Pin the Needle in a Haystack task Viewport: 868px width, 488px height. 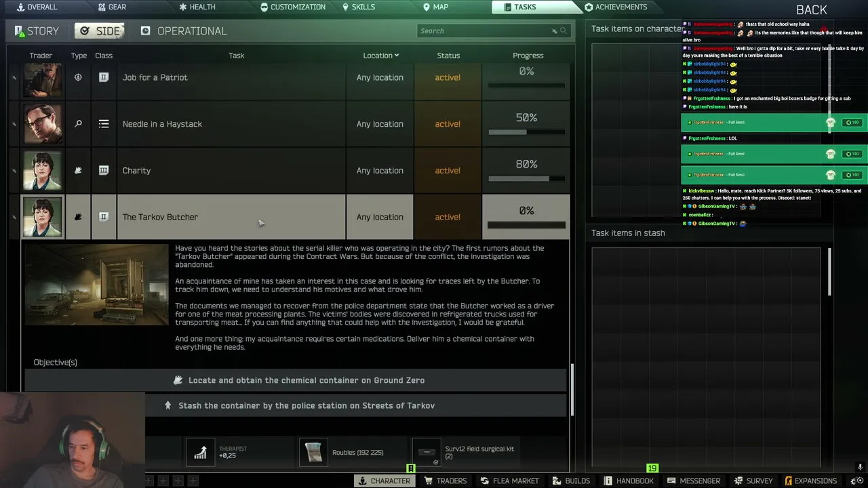tap(14, 124)
